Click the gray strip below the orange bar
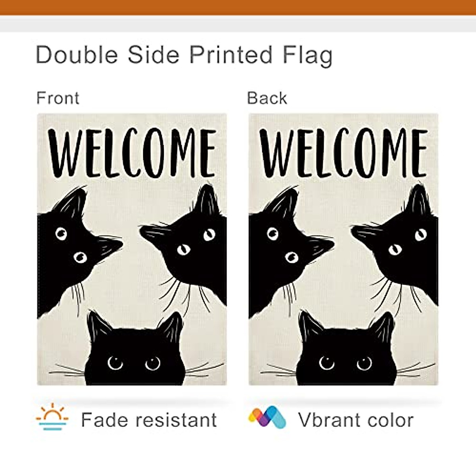The height and width of the screenshot is (476, 476). coord(238,24)
